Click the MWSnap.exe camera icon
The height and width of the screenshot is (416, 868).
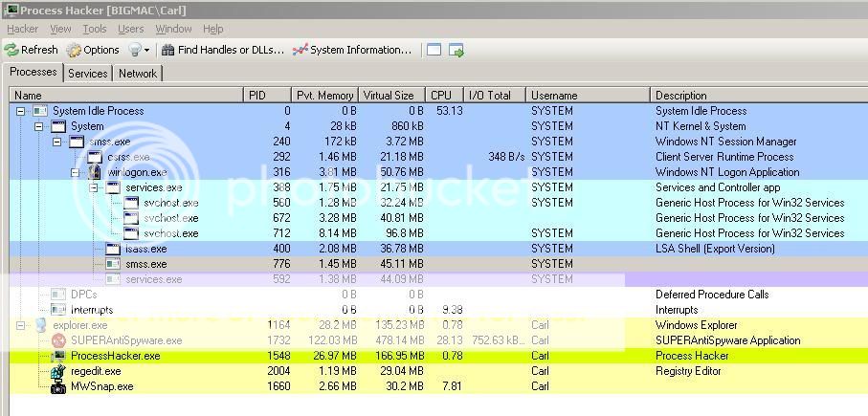[58, 386]
